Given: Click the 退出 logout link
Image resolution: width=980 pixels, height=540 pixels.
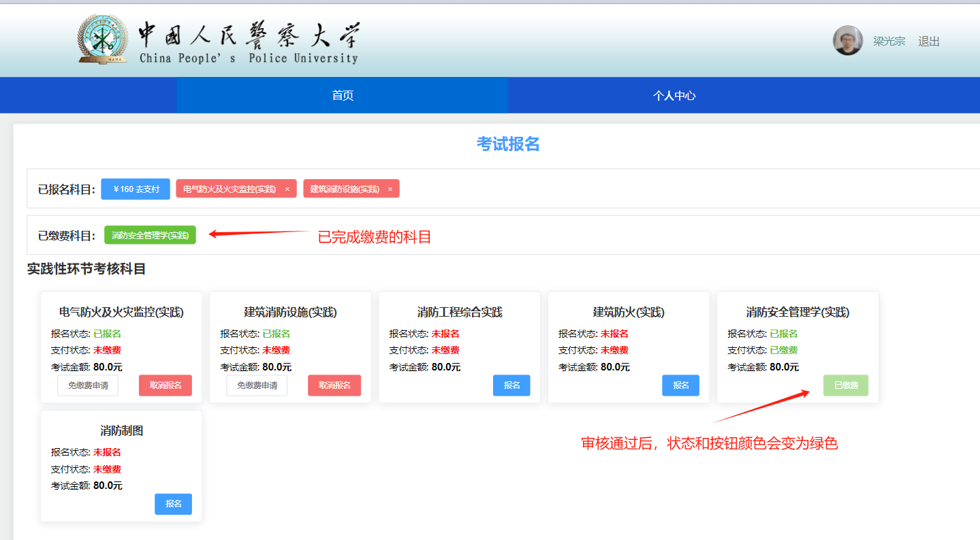Looking at the screenshot, I should 928,42.
